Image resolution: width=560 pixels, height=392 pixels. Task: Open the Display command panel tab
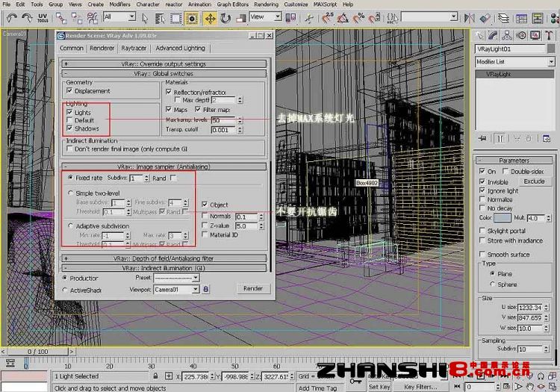pos(535,35)
